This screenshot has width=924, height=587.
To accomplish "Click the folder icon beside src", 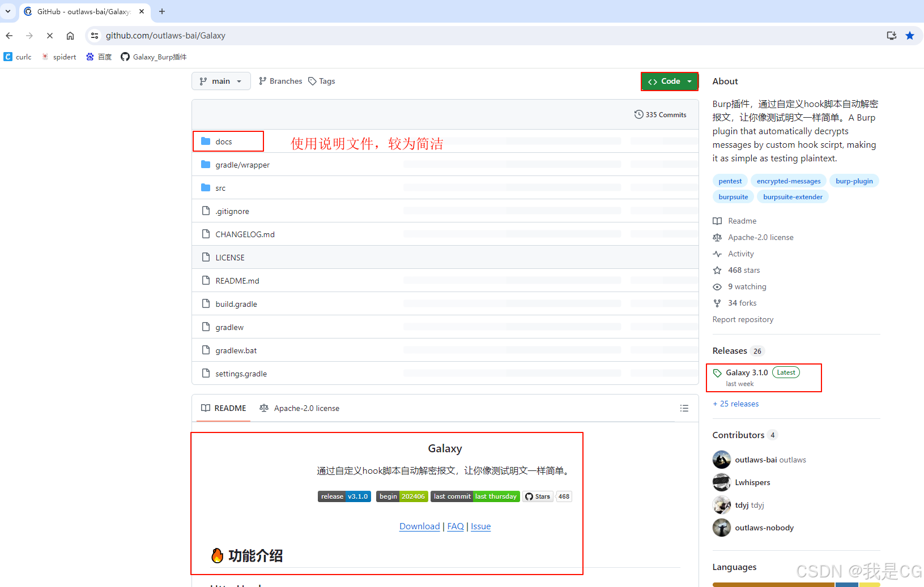I will pyautogui.click(x=206, y=187).
